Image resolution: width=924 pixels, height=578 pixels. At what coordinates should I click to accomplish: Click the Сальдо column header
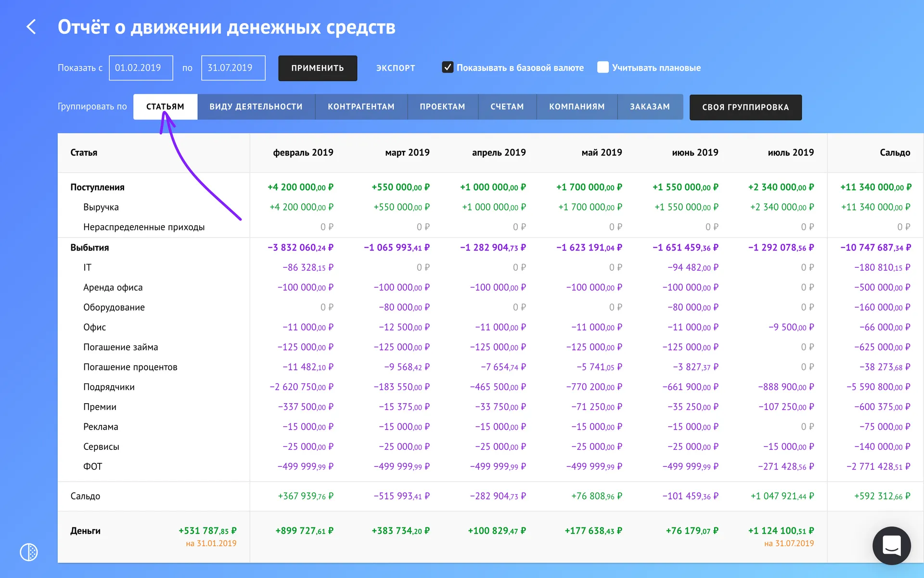pyautogui.click(x=895, y=152)
